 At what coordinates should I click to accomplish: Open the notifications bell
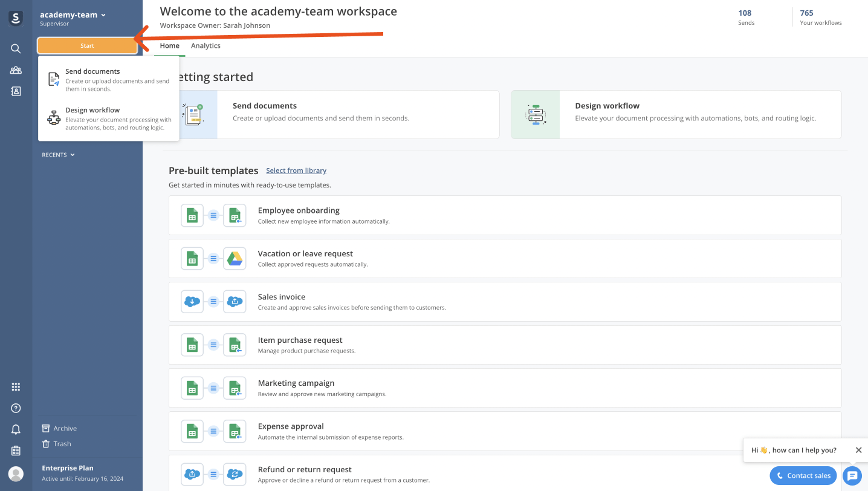[x=15, y=429]
